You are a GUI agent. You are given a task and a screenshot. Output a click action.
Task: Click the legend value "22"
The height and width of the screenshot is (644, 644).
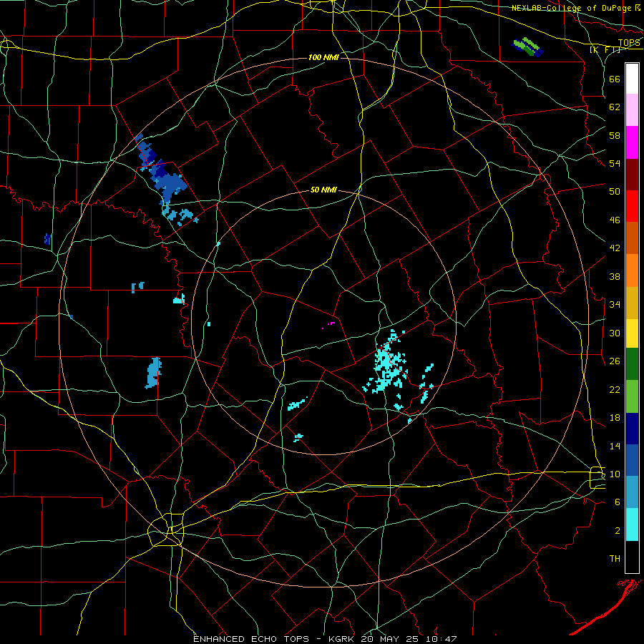(615, 389)
